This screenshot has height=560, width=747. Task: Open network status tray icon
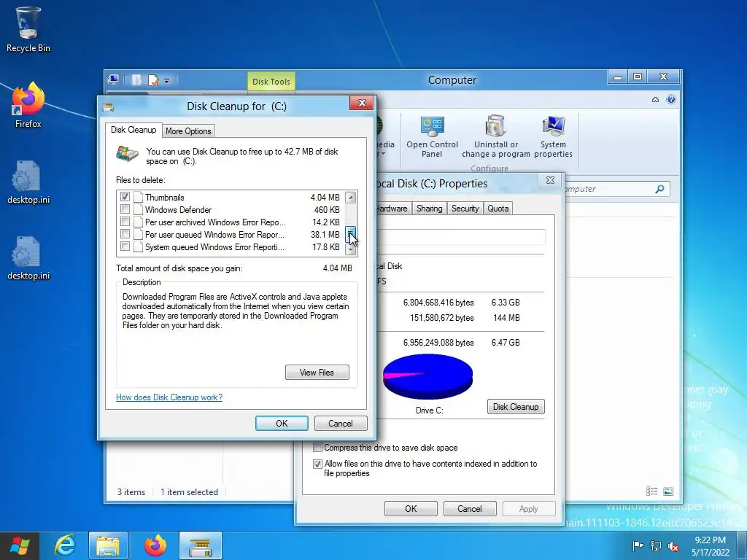tap(656, 545)
